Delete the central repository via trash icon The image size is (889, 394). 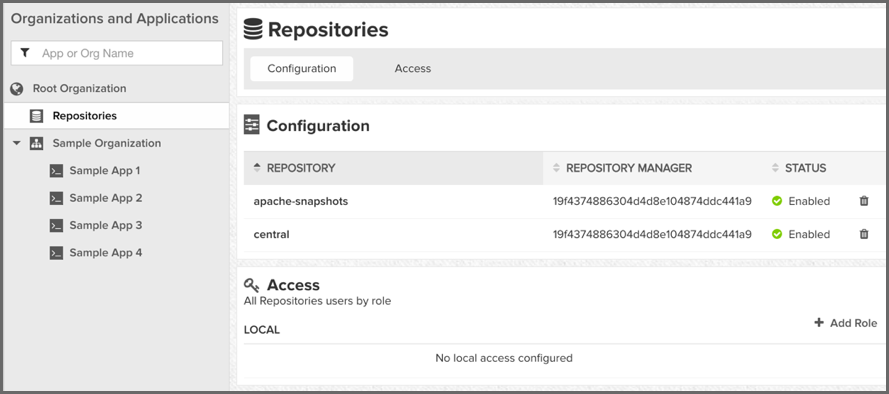[864, 234]
